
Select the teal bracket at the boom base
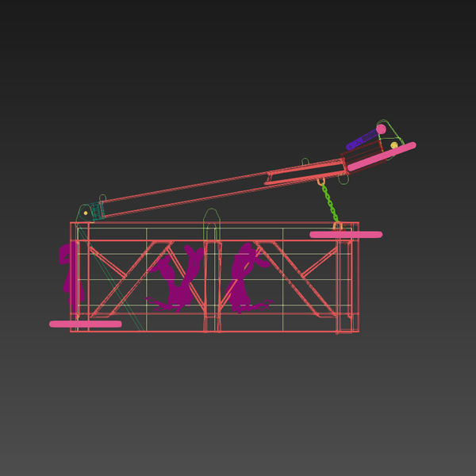click(97, 211)
